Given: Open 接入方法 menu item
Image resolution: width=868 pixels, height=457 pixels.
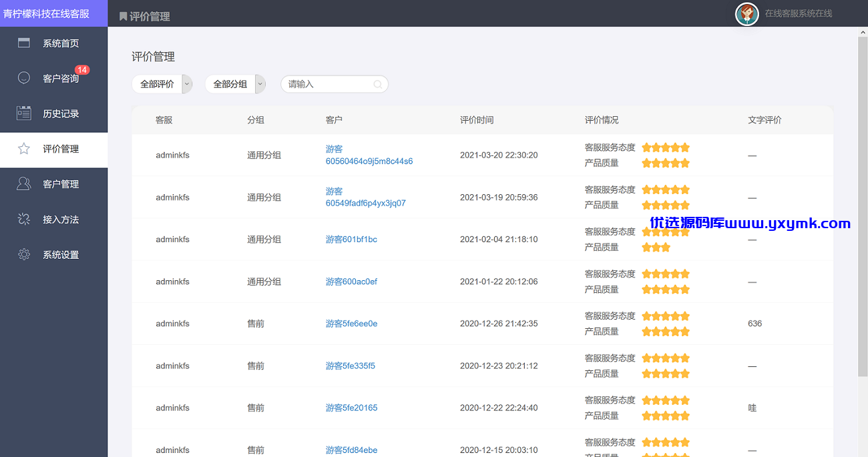Looking at the screenshot, I should click(53, 219).
